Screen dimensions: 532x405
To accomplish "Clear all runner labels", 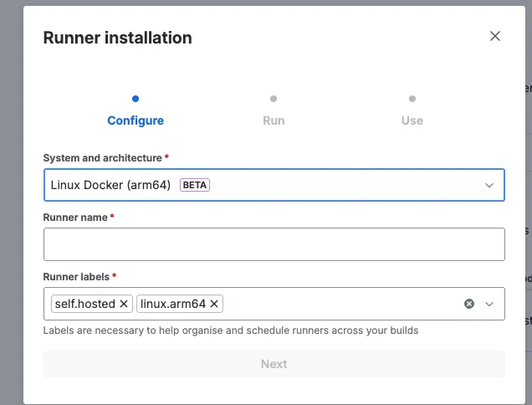I will (x=469, y=304).
